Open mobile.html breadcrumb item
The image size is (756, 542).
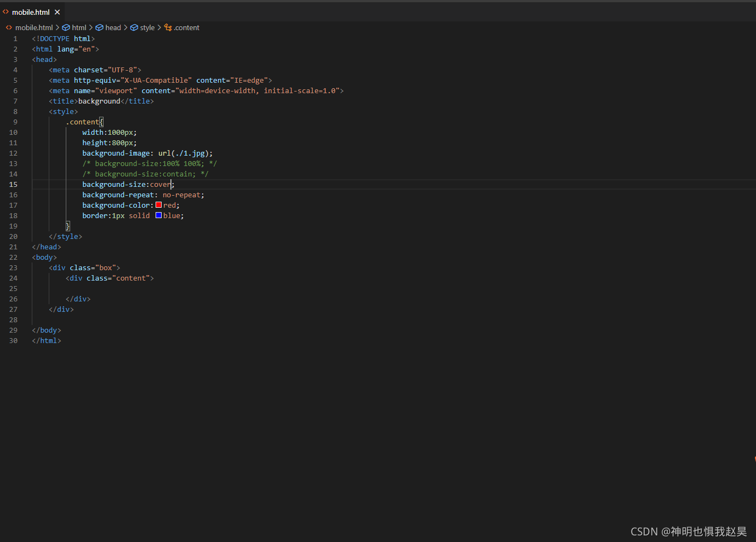[x=34, y=27]
